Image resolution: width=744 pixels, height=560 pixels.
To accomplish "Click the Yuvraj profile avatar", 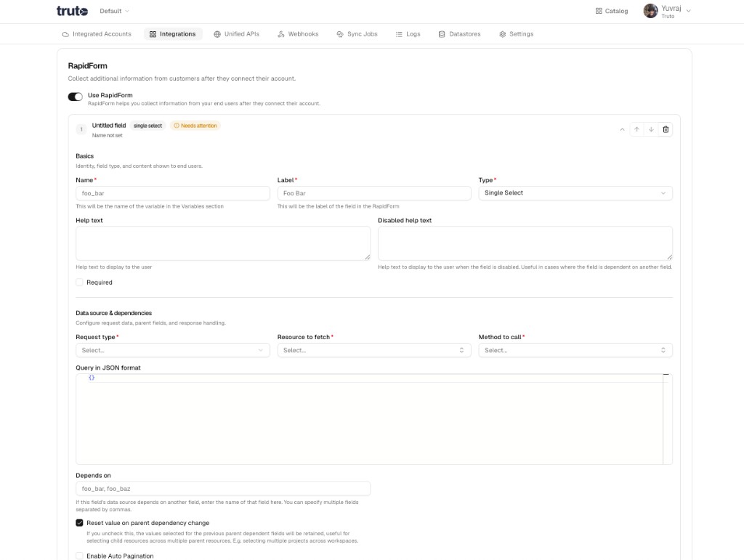I will [x=650, y=11].
